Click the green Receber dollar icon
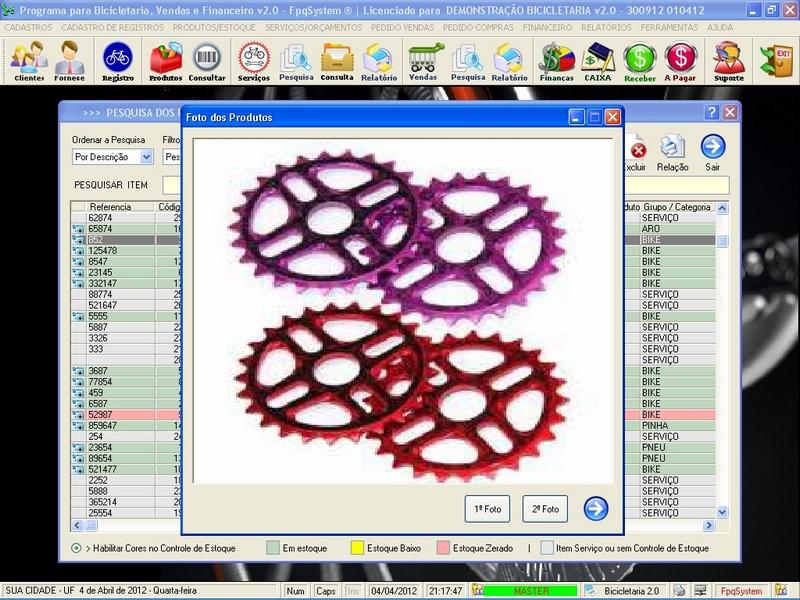 point(640,61)
